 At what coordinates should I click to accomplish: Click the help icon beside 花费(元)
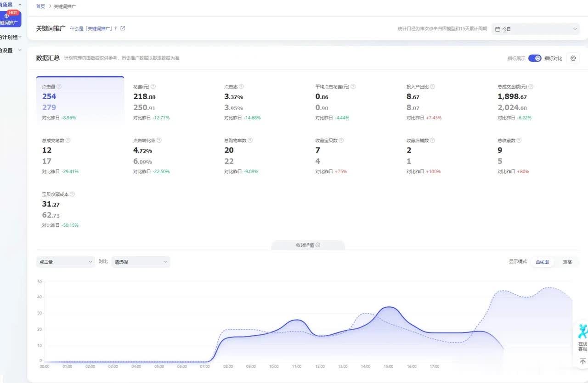153,86
